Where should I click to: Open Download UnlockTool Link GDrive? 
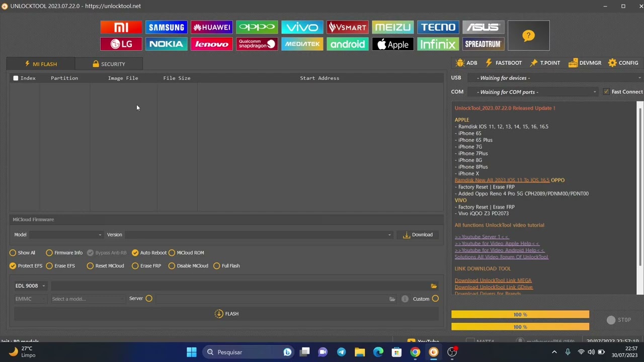tap(494, 287)
